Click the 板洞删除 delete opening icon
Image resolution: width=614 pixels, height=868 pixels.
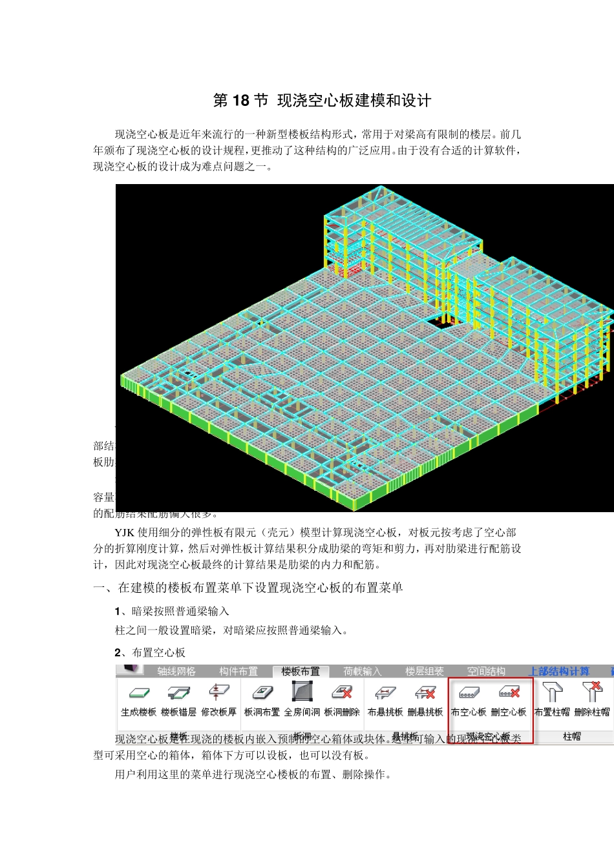point(341,693)
